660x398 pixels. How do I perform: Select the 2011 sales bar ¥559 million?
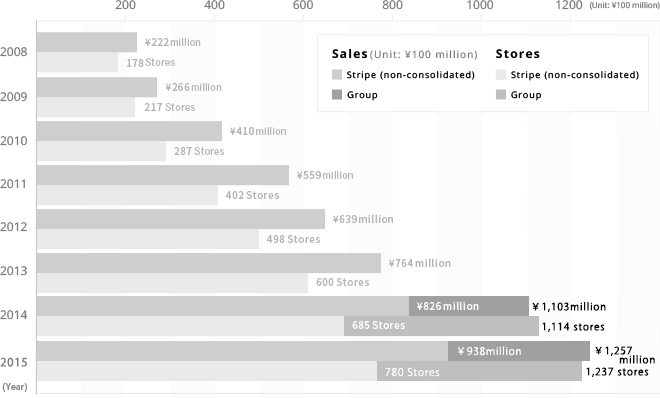[x=163, y=175]
